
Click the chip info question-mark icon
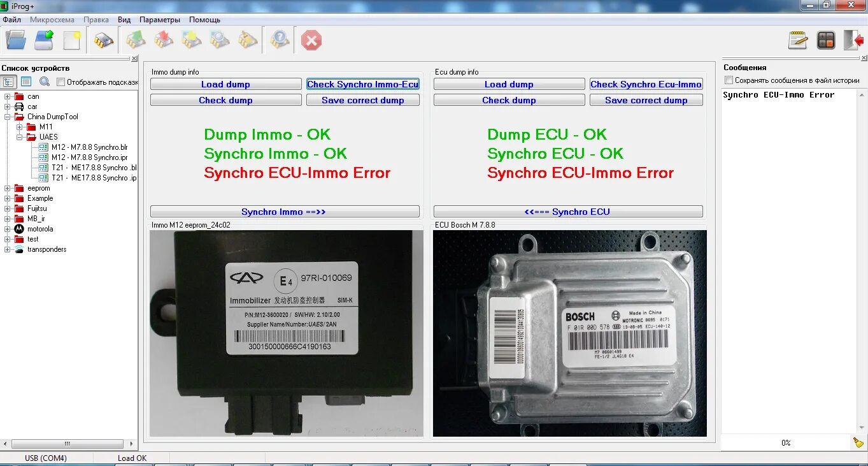279,40
